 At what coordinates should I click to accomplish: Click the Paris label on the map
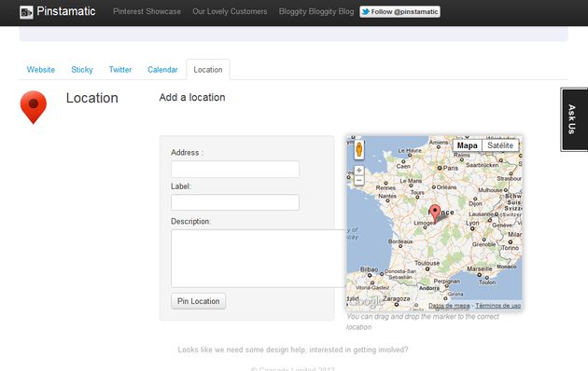[451, 168]
